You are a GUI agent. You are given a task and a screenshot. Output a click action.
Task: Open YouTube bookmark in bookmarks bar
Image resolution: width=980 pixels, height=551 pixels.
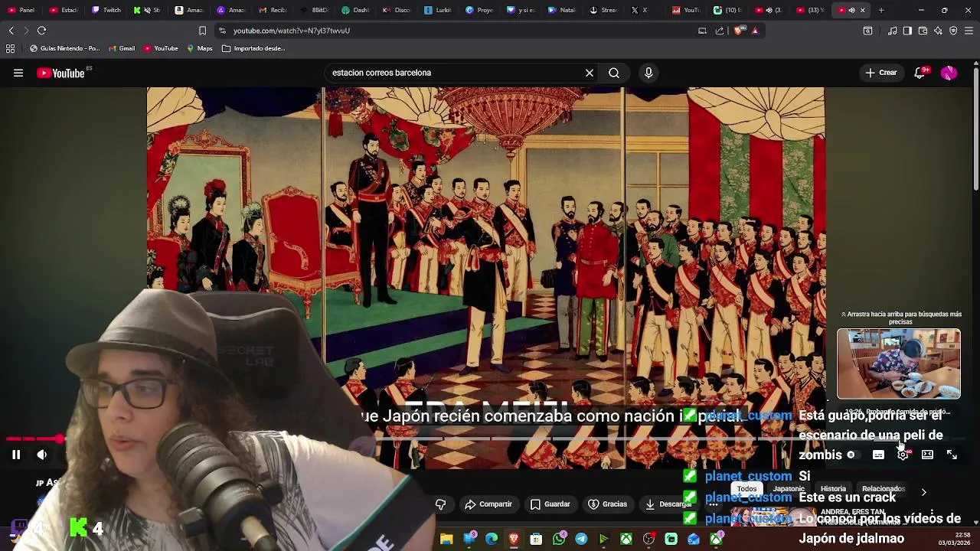point(161,48)
